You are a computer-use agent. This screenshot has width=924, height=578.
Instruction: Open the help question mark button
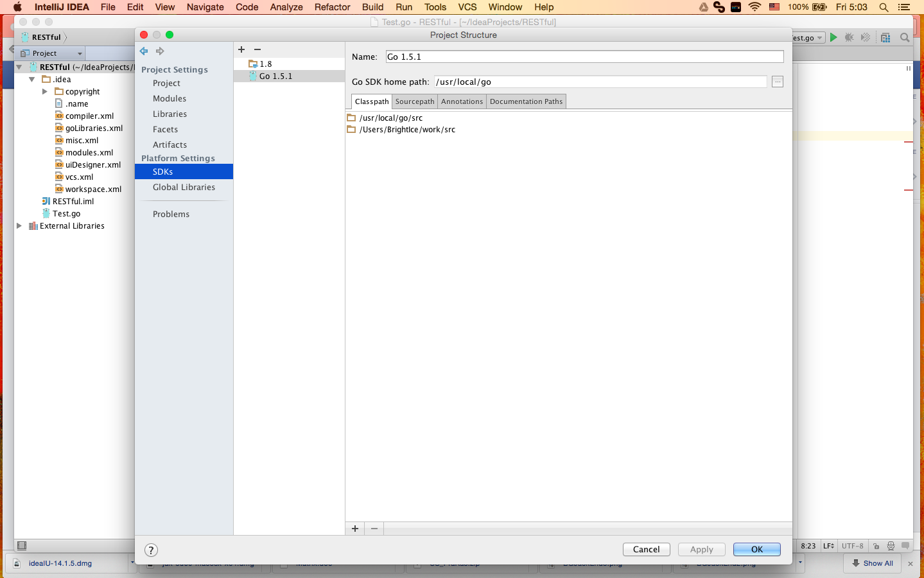151,550
